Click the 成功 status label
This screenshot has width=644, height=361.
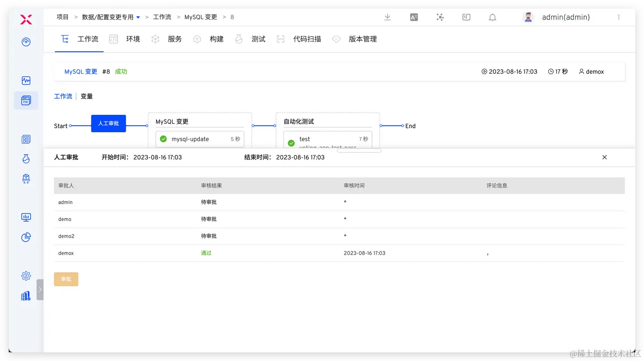click(121, 71)
